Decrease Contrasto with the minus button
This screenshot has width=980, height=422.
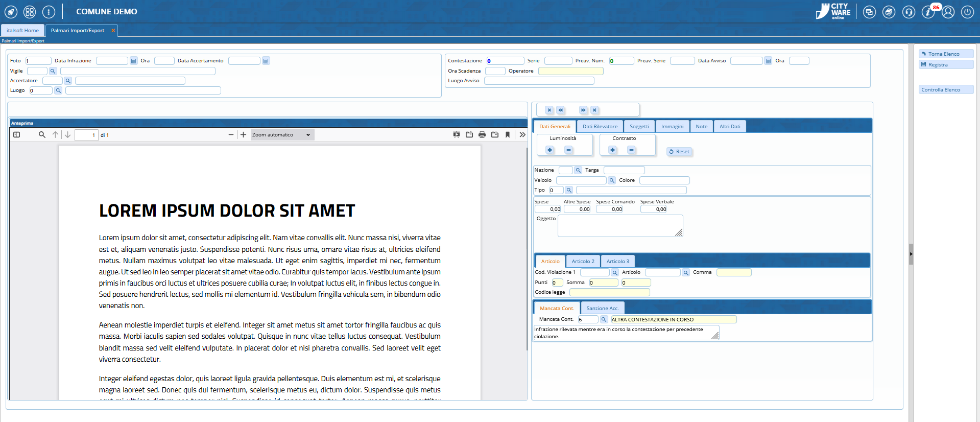point(631,150)
